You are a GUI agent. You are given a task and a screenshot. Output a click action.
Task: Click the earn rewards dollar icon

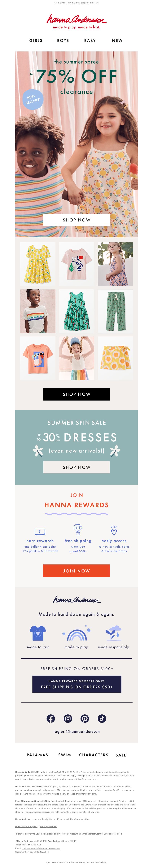tap(40, 531)
